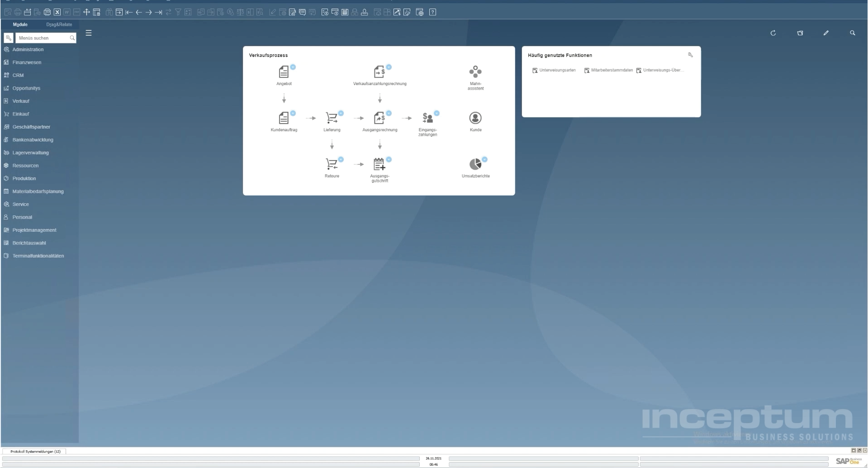868x468 pixels.
Task: Click the wrench icon in Häufig genutzte Funktionen
Action: pyautogui.click(x=690, y=55)
